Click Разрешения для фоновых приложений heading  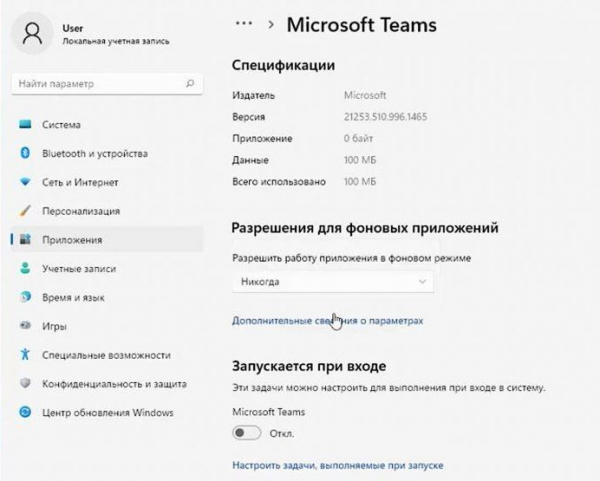coord(365,228)
